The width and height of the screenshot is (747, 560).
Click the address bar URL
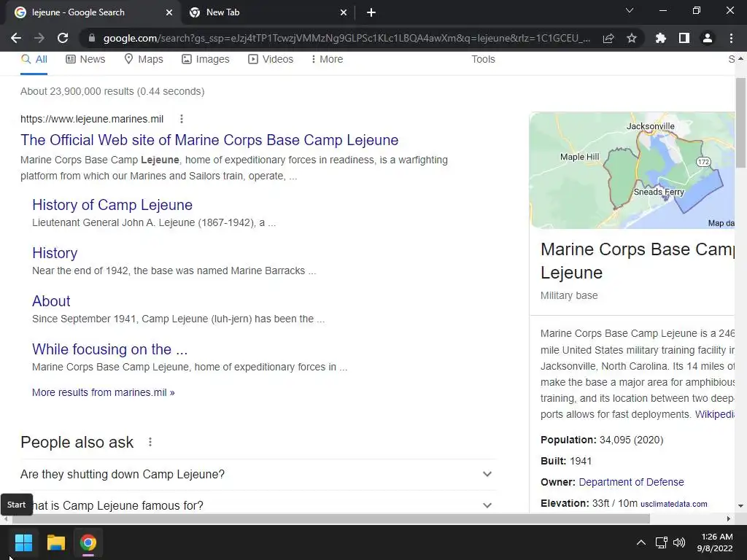point(347,38)
